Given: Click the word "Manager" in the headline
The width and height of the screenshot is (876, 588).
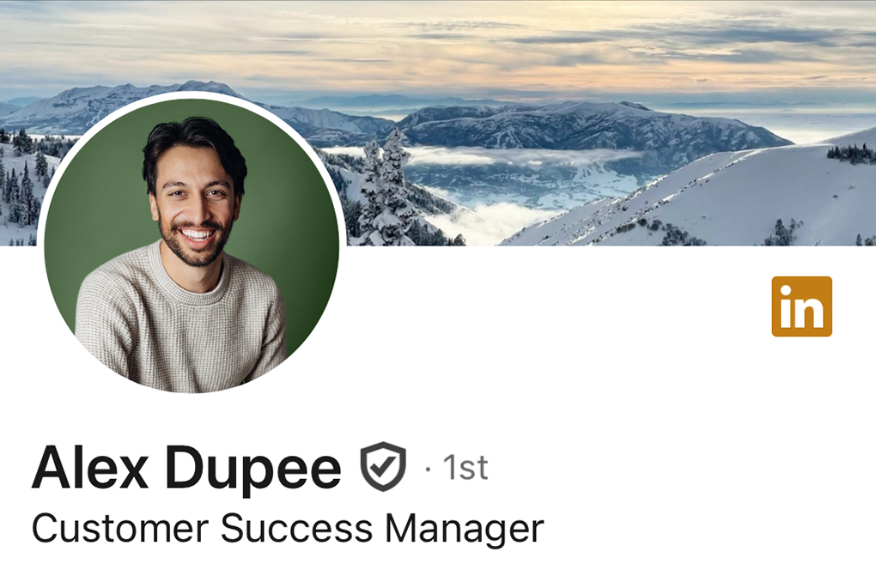Looking at the screenshot, I should 465,530.
